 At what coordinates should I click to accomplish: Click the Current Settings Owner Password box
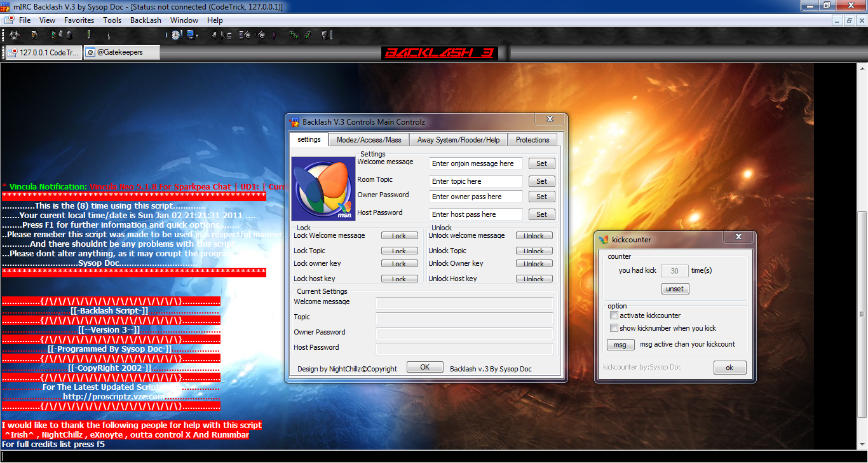pyautogui.click(x=465, y=334)
